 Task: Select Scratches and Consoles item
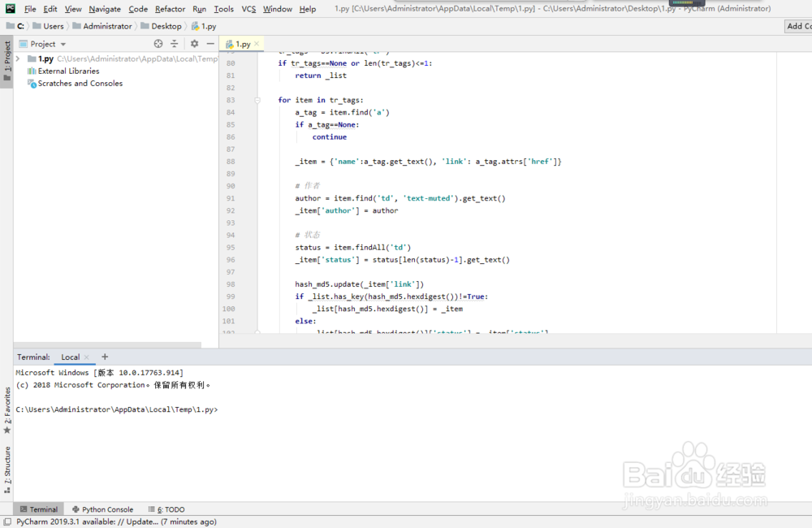click(75, 84)
